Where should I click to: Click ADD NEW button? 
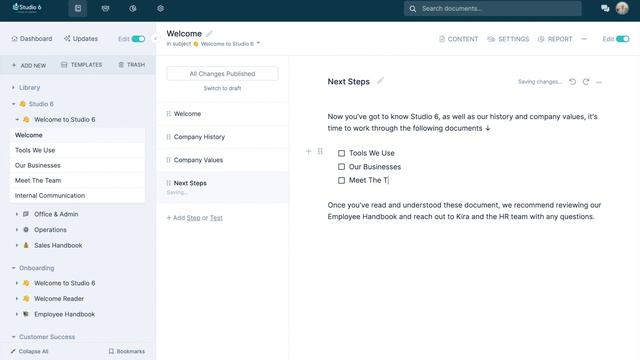coord(29,65)
